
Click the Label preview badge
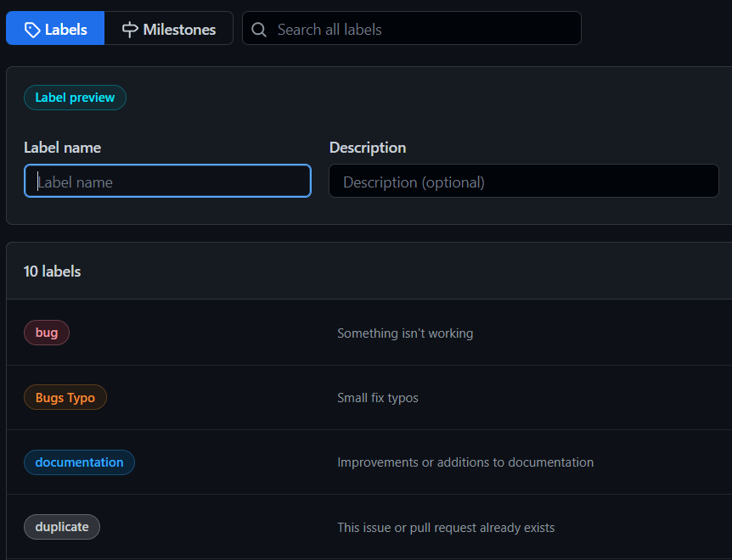75,97
